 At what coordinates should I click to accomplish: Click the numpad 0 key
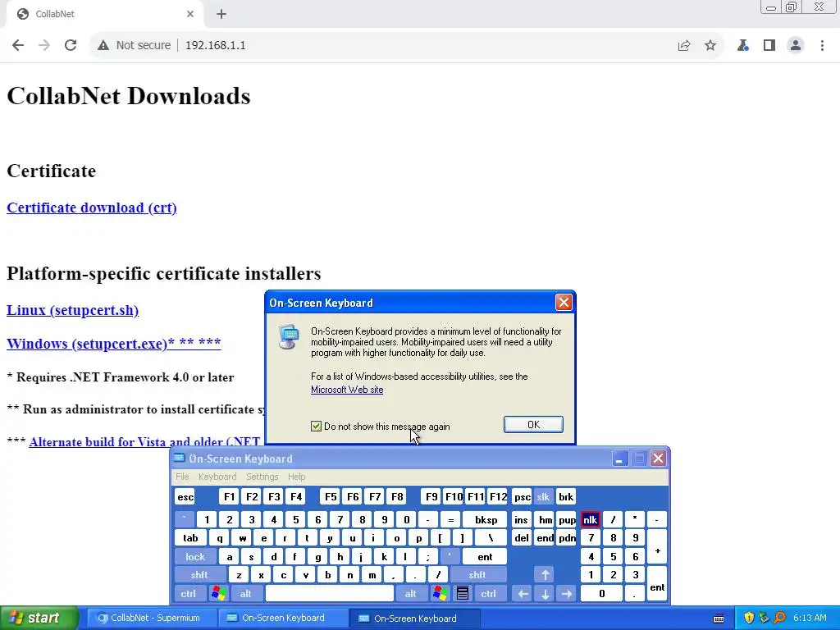(601, 594)
